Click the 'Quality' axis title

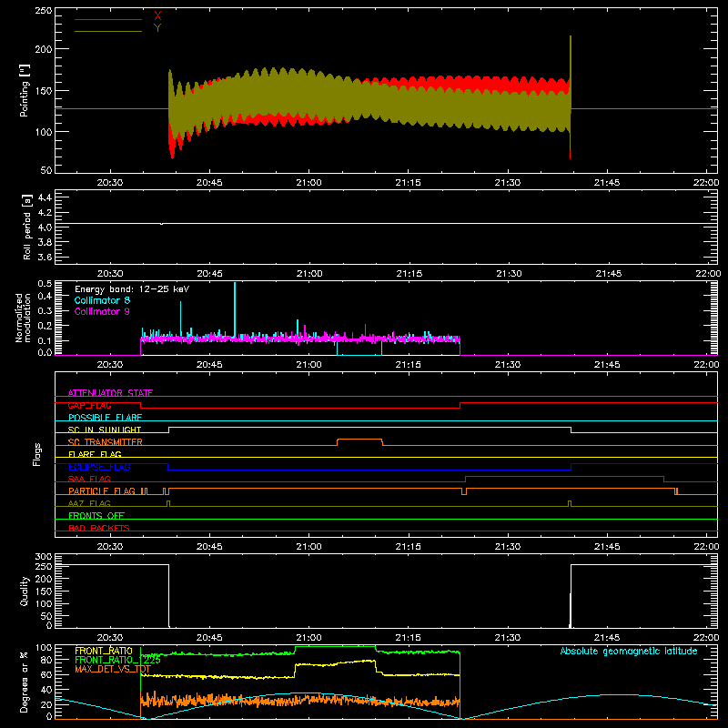tap(25, 591)
